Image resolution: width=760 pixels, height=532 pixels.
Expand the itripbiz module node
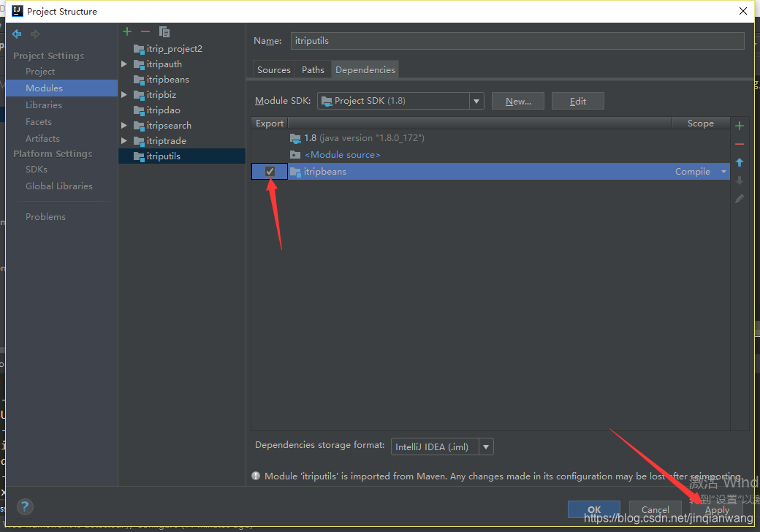point(124,95)
